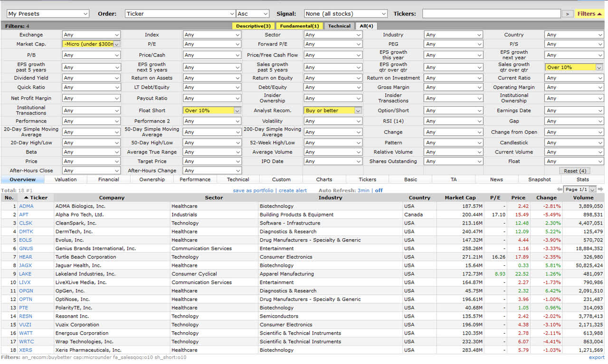
Task: Sort by the Price column header
Action: [x=519, y=197]
